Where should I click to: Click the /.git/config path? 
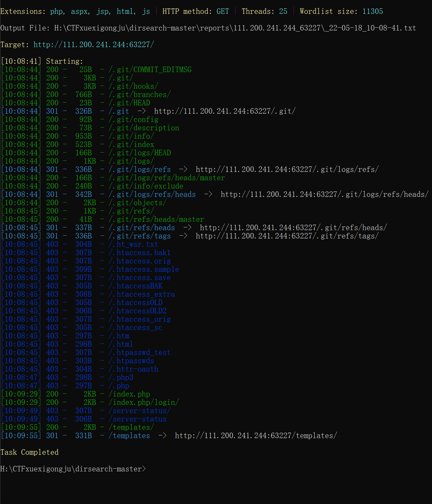point(133,120)
